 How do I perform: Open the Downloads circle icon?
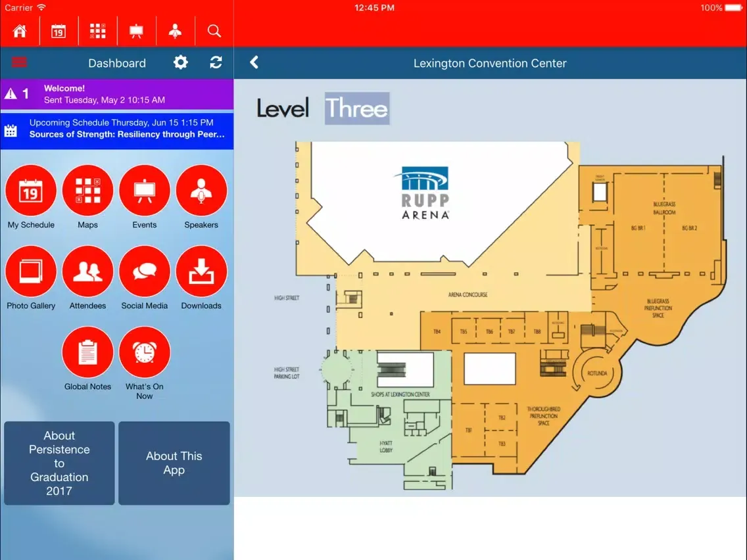pos(201,271)
